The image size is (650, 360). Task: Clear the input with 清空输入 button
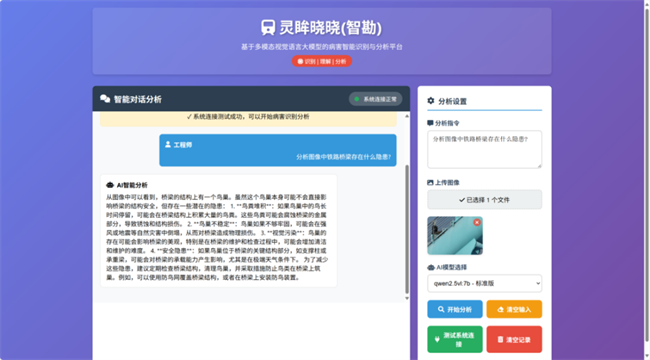coord(514,309)
